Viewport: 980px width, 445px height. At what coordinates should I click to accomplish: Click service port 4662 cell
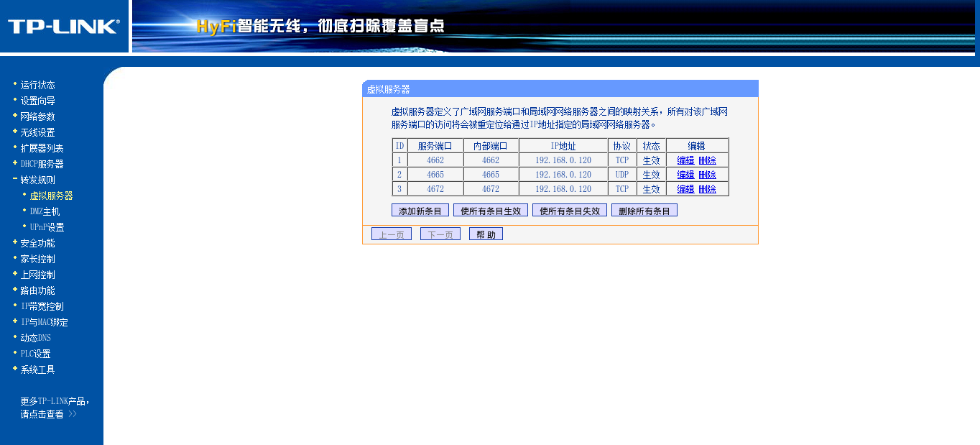pyautogui.click(x=435, y=160)
